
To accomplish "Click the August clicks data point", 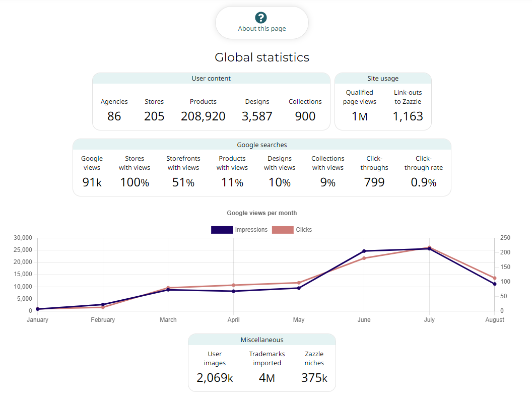I will 495,278.
